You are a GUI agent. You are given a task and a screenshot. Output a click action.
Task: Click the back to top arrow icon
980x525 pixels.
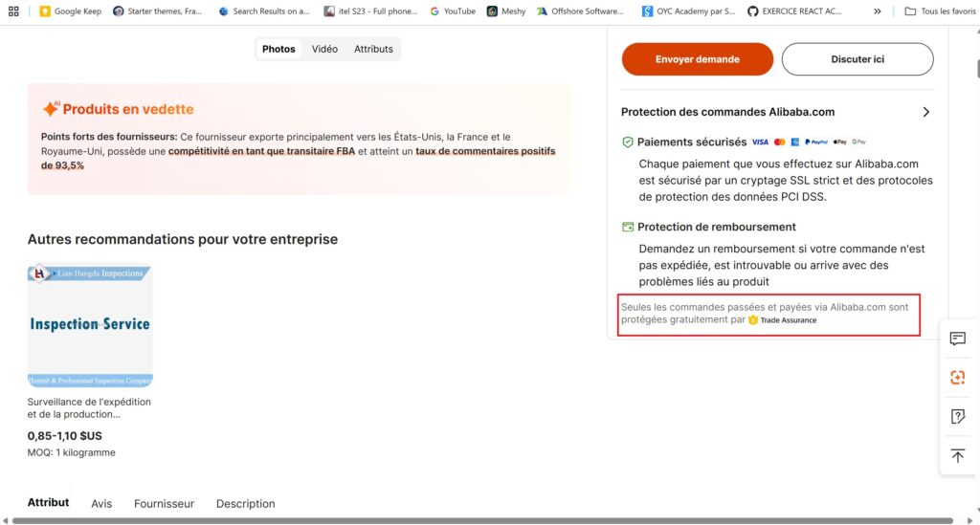coord(957,456)
